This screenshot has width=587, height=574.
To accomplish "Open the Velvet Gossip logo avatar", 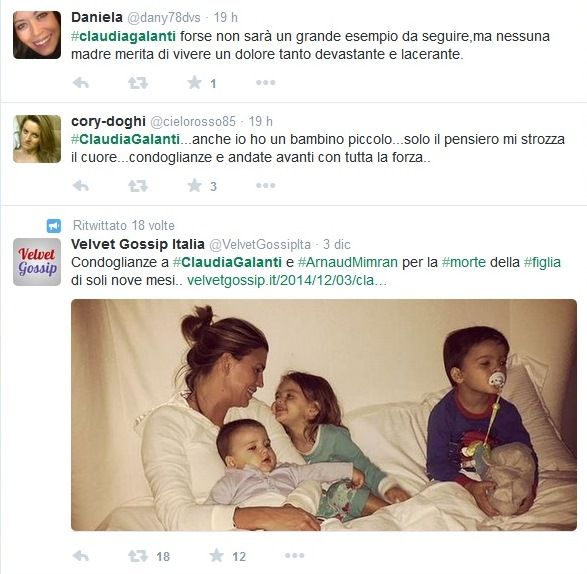I will pyautogui.click(x=37, y=262).
